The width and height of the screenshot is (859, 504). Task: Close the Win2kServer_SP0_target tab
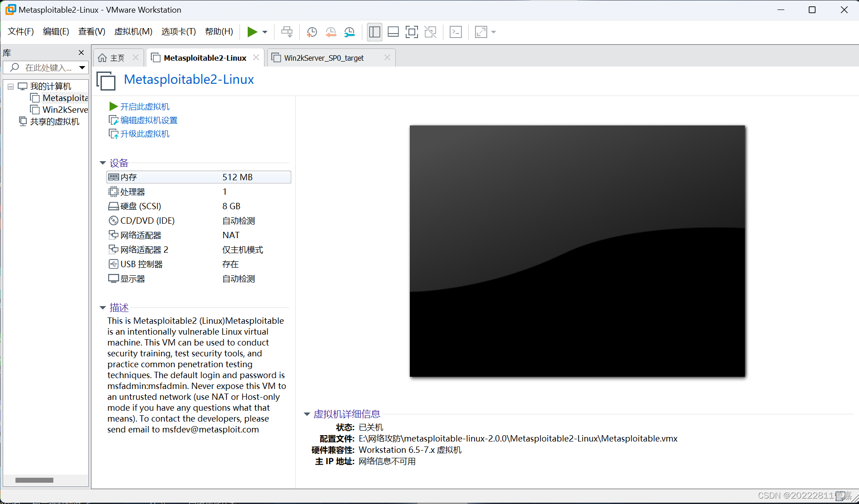(x=387, y=58)
